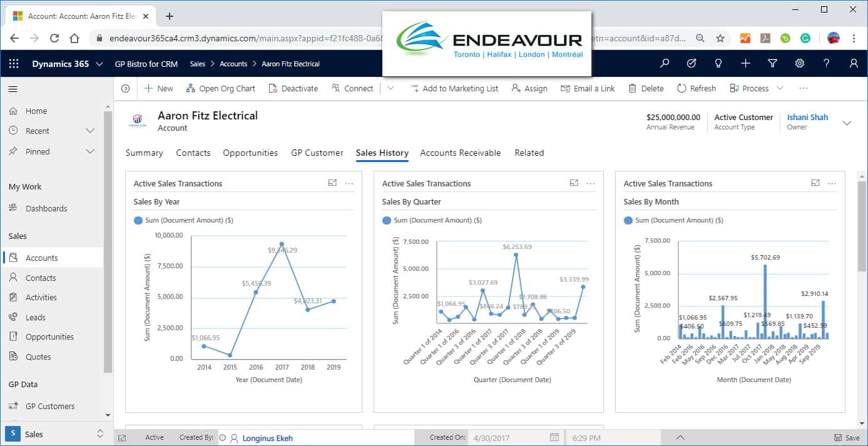
Task: Expand the Pinned items list
Action: (x=89, y=151)
